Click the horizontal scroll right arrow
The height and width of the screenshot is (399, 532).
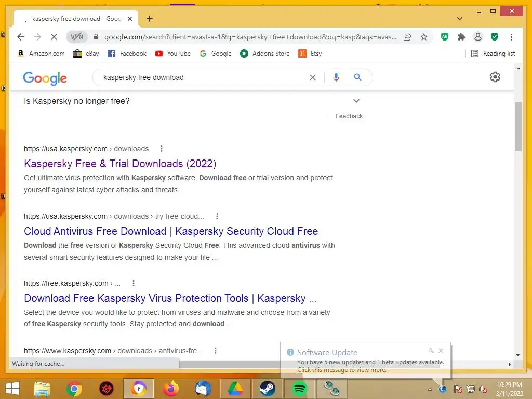509,364
